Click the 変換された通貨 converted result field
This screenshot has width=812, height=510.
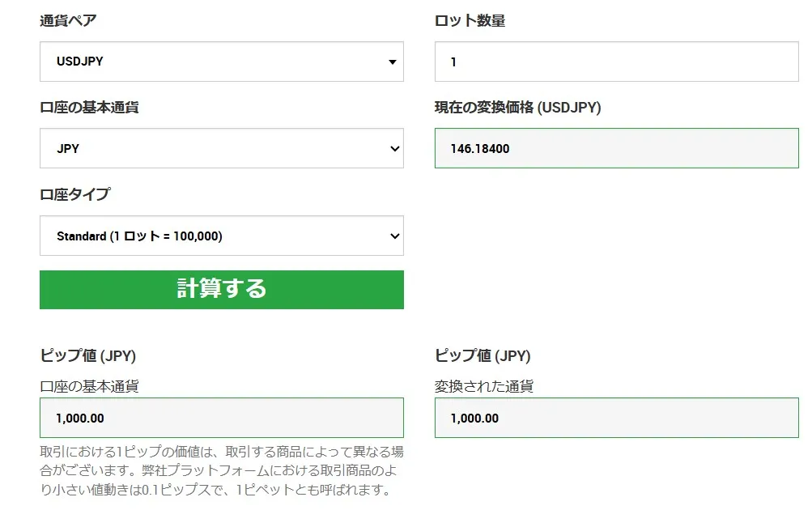click(616, 417)
